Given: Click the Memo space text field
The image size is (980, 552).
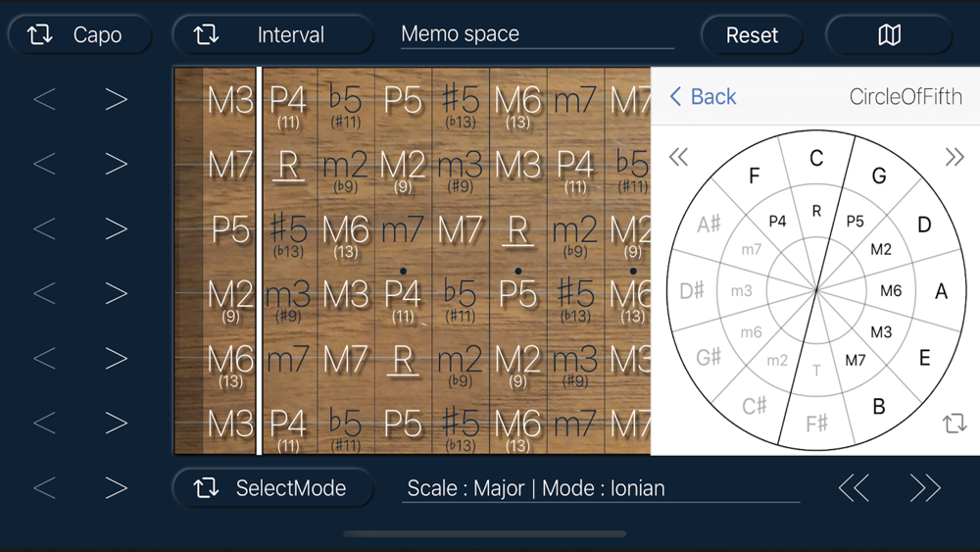Looking at the screenshot, I should tap(537, 34).
